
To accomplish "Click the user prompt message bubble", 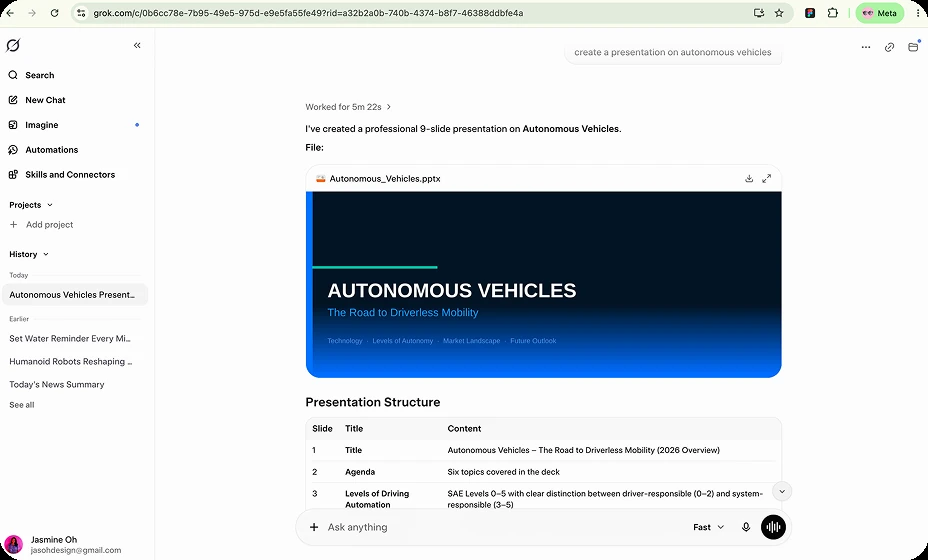I will coord(673,52).
